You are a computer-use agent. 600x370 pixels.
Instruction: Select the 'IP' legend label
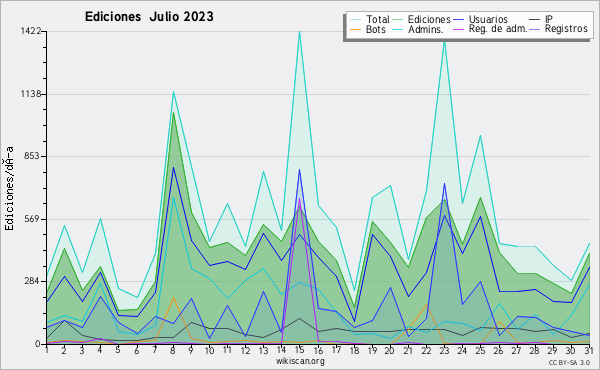tap(549, 19)
